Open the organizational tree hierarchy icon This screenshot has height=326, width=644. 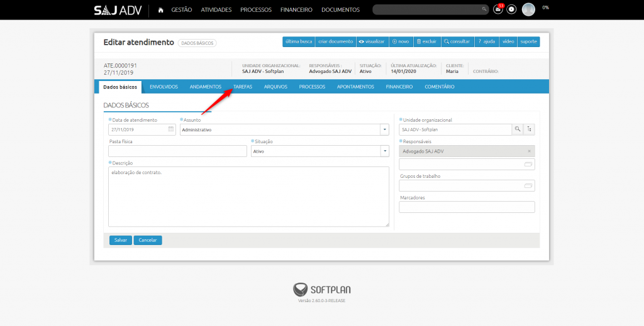click(530, 129)
